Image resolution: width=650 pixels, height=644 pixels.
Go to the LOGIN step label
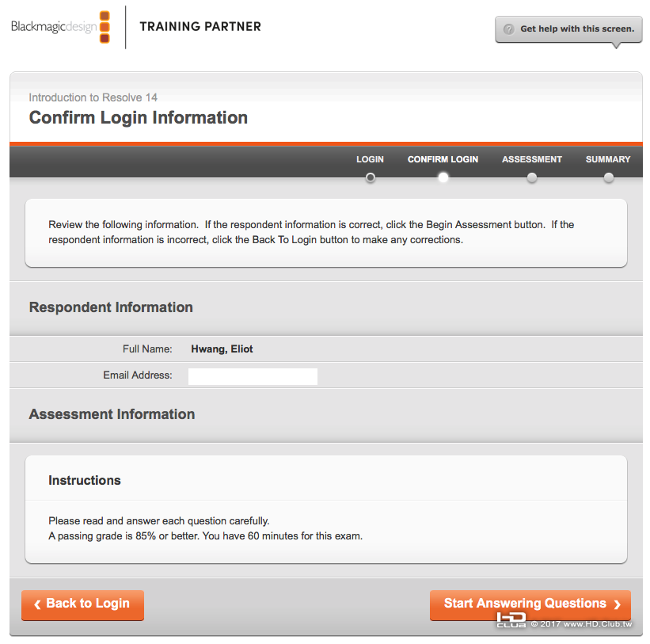370,159
